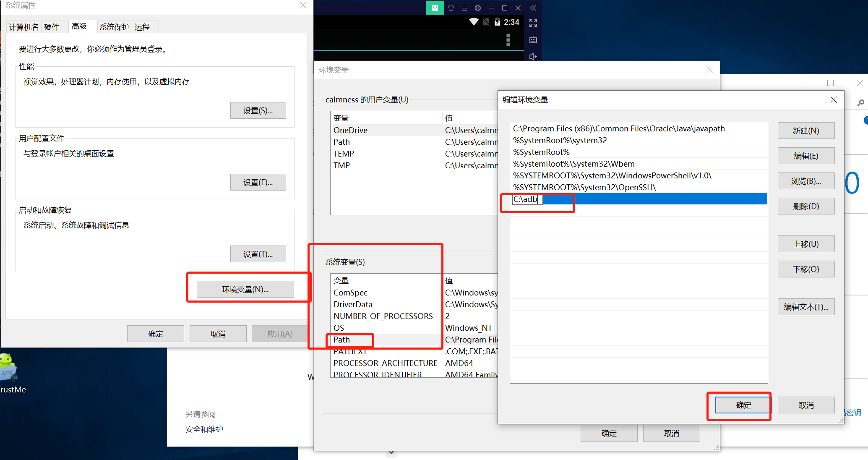Switch to 系统保护 tab

pyautogui.click(x=115, y=27)
